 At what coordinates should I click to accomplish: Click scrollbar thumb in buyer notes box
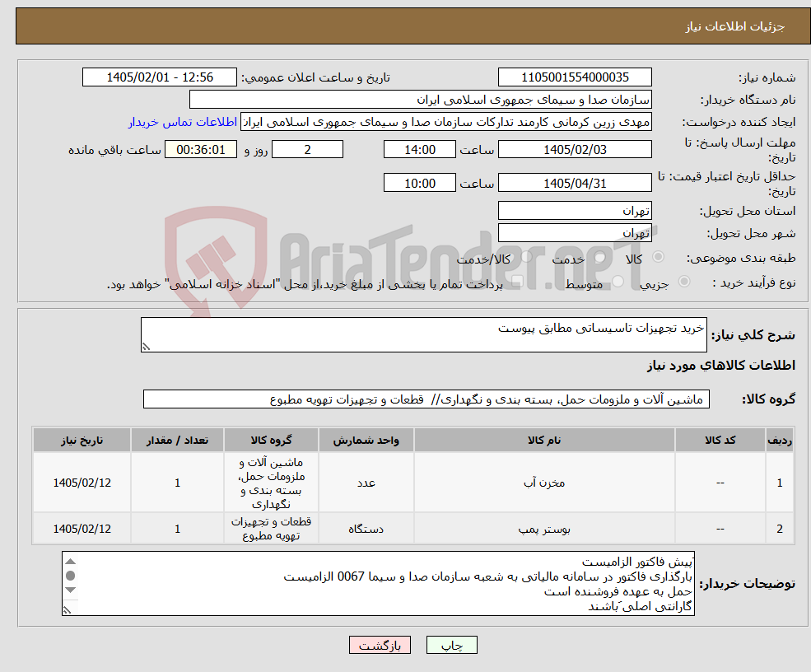(71, 576)
